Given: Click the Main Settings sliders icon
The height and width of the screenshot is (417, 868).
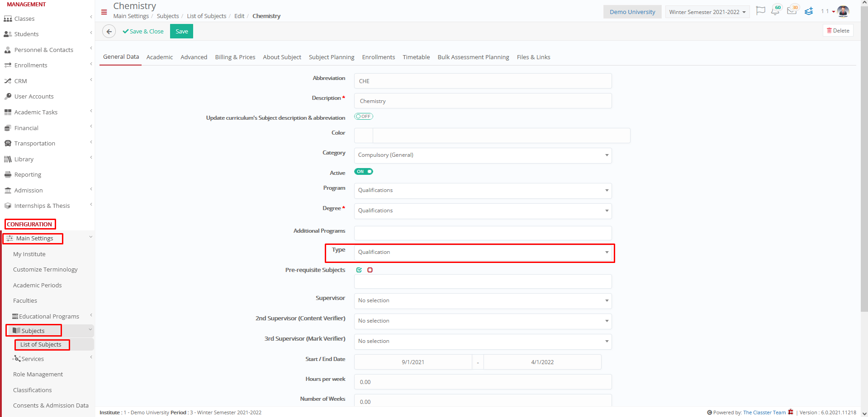Looking at the screenshot, I should click(x=9, y=239).
